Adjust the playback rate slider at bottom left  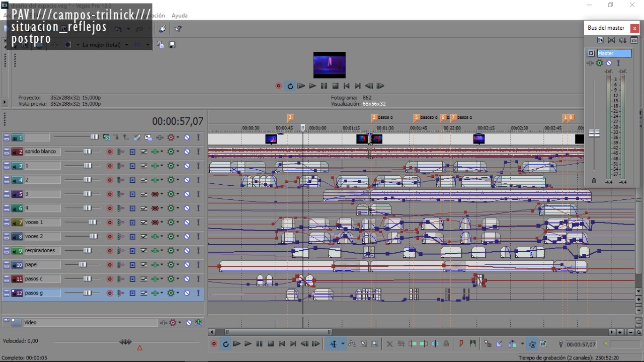click(x=125, y=342)
